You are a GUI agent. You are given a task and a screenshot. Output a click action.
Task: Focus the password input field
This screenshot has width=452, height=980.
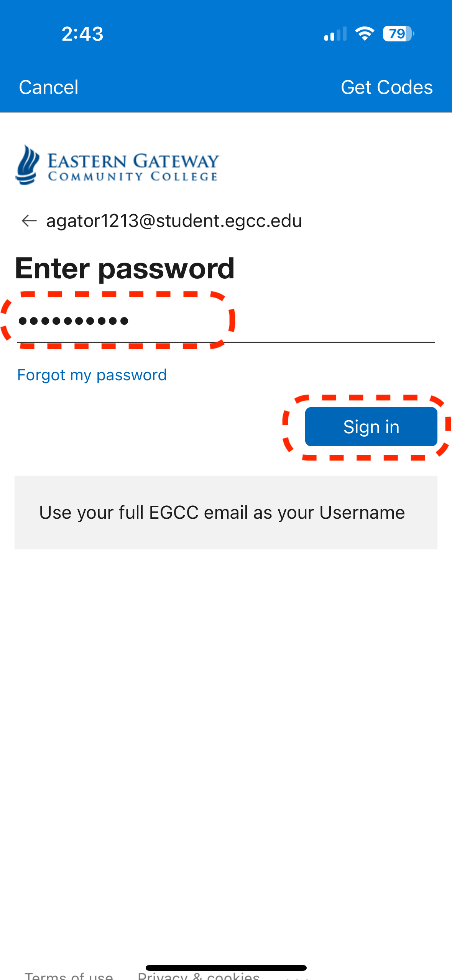[226, 321]
